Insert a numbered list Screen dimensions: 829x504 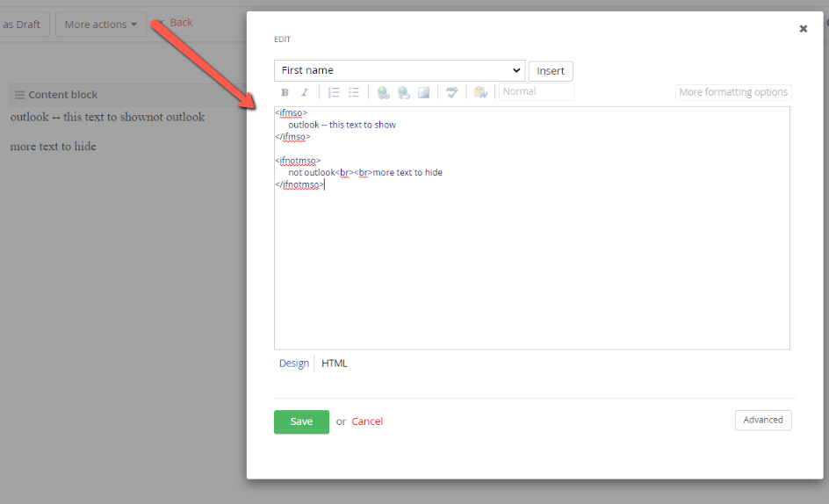tap(334, 92)
